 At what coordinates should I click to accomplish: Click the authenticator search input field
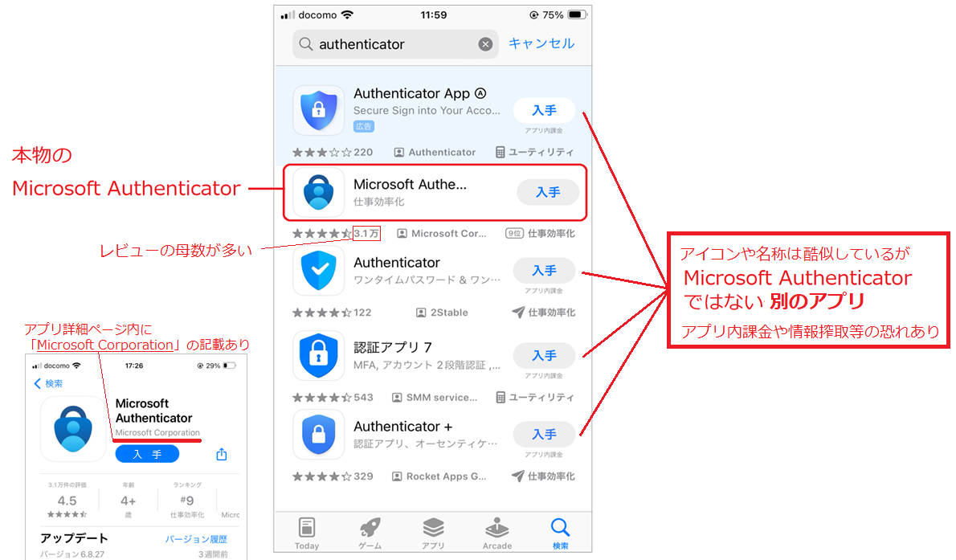pyautogui.click(x=395, y=44)
